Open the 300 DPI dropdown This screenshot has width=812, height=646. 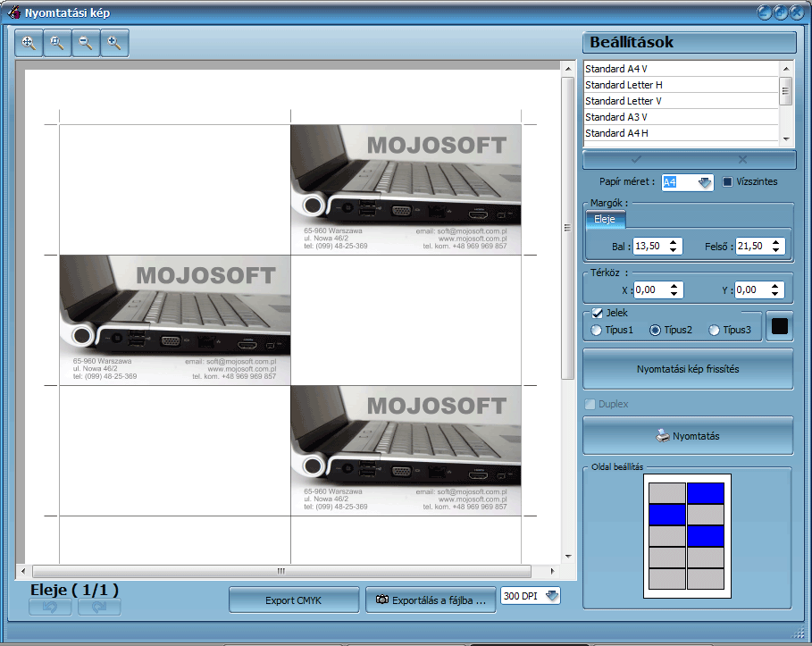[552, 596]
